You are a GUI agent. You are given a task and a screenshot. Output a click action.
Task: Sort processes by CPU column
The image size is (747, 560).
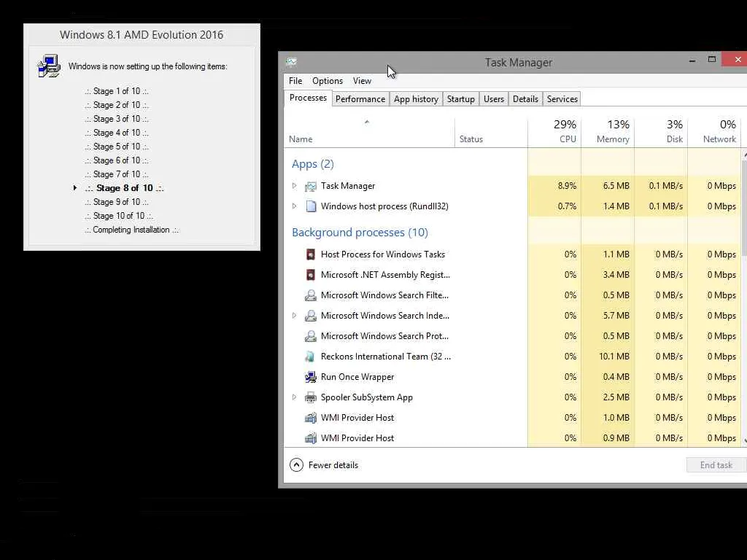pos(554,132)
